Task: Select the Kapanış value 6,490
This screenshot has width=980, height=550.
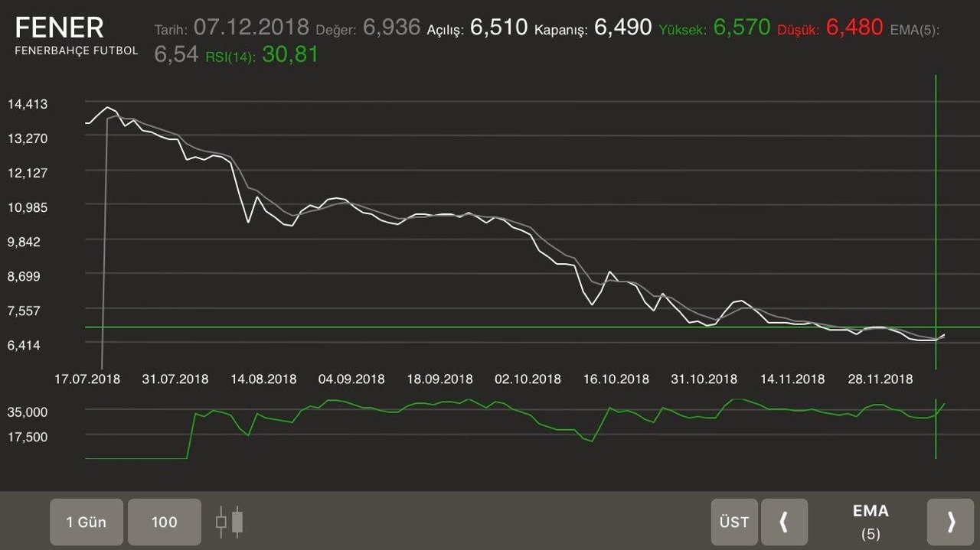Action: (x=623, y=28)
